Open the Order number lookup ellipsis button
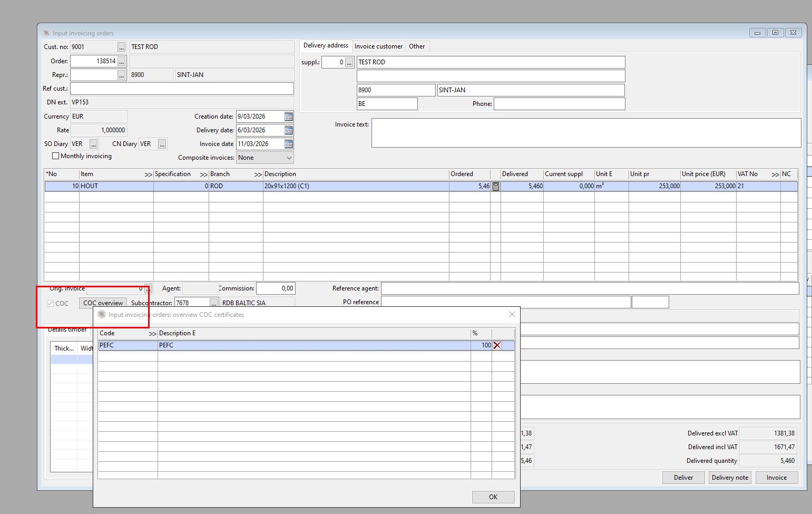The height and width of the screenshot is (514, 812). (122, 61)
